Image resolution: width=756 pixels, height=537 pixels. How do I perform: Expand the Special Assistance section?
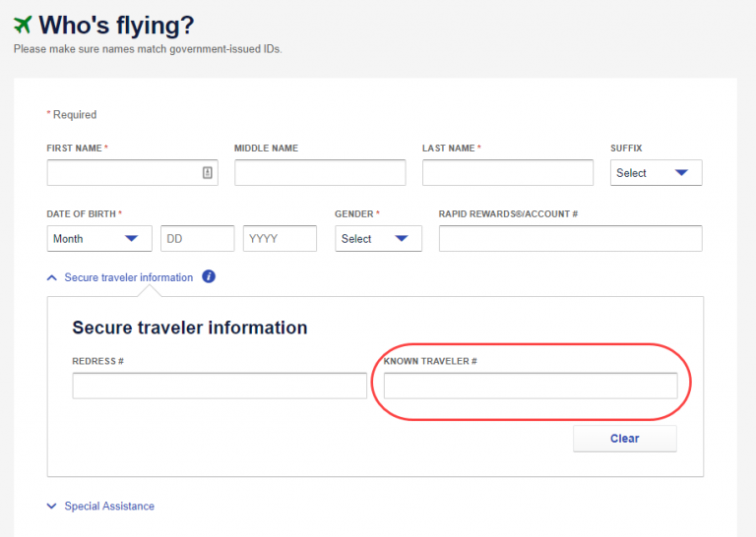click(x=52, y=507)
